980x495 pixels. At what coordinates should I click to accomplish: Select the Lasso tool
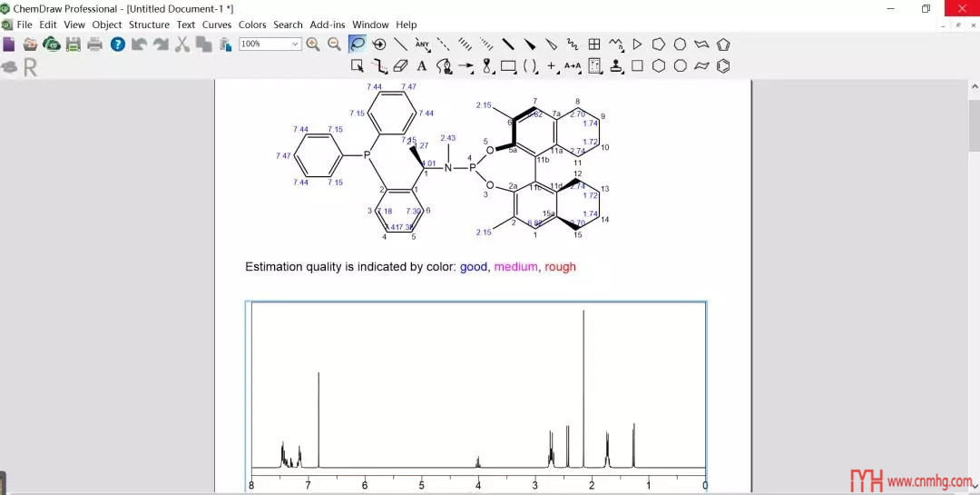coord(357,45)
